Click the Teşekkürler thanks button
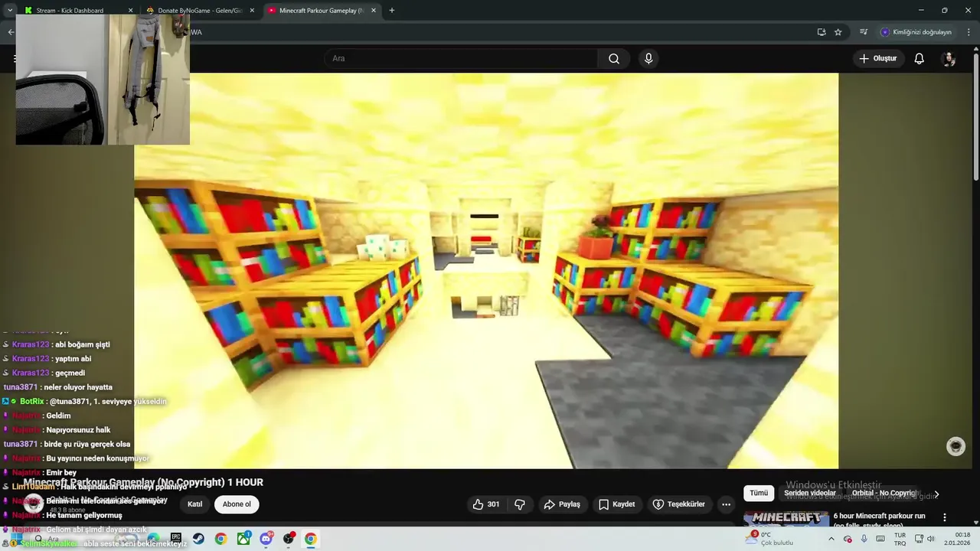Image resolution: width=980 pixels, height=551 pixels. [679, 504]
